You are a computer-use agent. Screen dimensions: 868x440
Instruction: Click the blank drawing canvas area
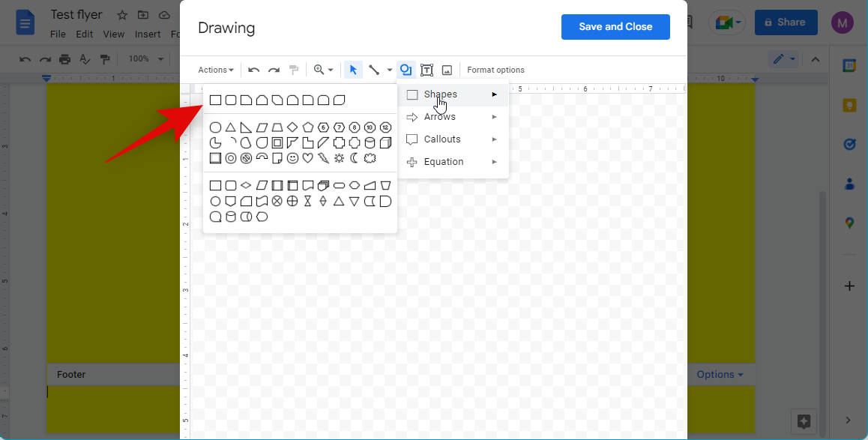coord(525,300)
